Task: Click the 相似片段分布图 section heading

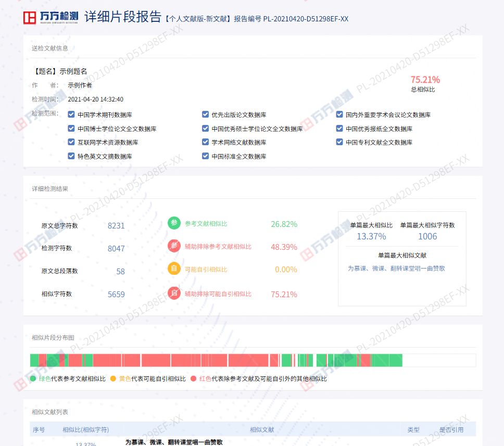Action: tap(53, 337)
